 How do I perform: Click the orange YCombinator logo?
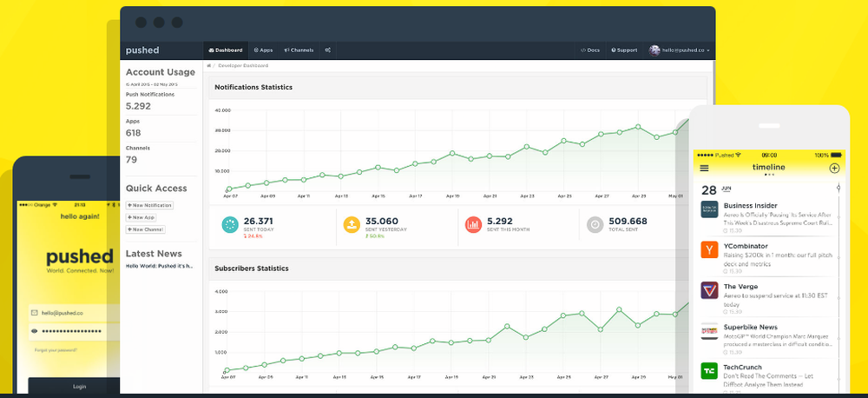710,249
